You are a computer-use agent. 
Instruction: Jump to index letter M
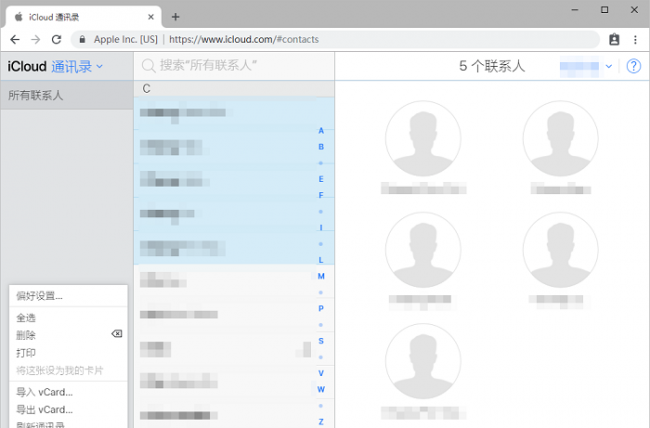pos(321,276)
